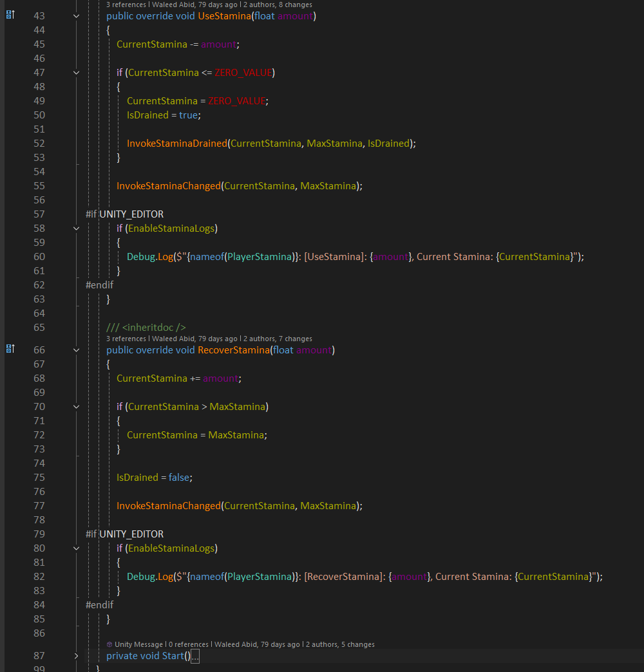Click the inheritance margin glyph beside UseStamina

(x=10, y=15)
